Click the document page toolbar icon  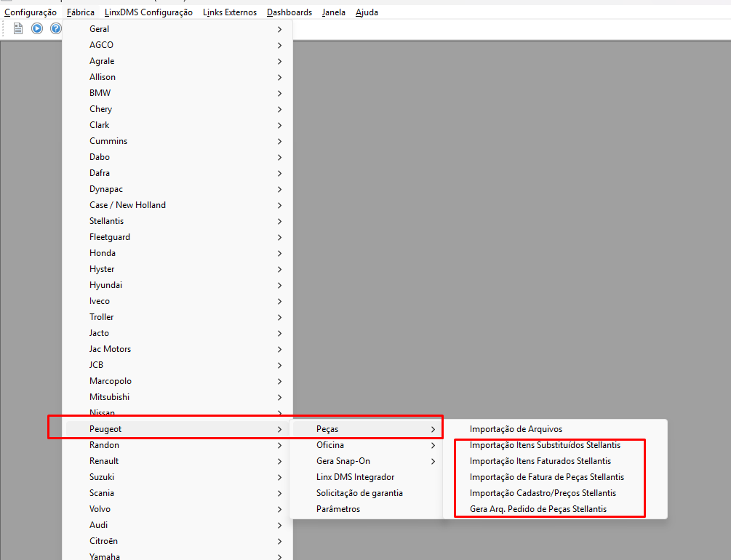click(x=18, y=29)
